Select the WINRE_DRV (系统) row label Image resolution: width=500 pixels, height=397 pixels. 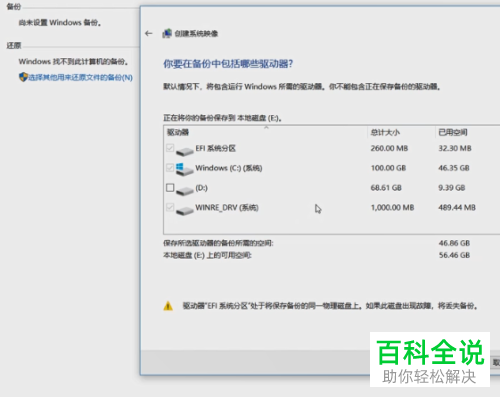227,208
